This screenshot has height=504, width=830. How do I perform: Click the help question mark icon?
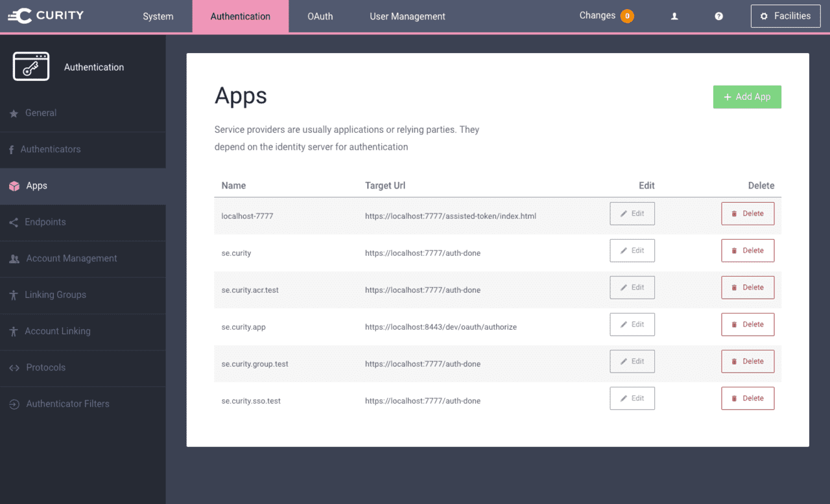(x=718, y=16)
